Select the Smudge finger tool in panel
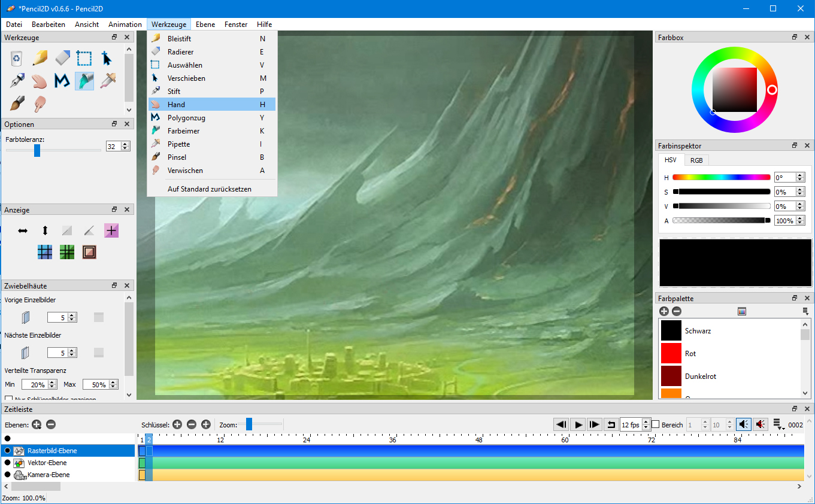 pos(40,104)
